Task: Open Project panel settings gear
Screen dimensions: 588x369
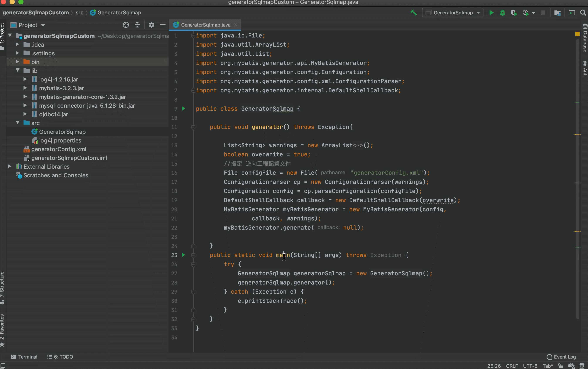Action: 152,25
